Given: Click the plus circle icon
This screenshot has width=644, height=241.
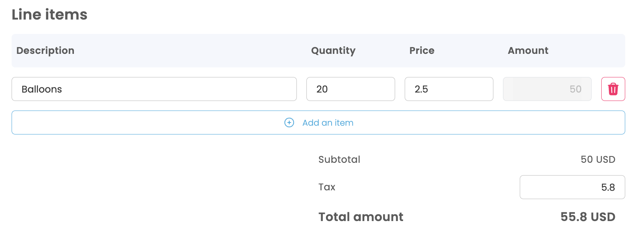Looking at the screenshot, I should [x=289, y=122].
